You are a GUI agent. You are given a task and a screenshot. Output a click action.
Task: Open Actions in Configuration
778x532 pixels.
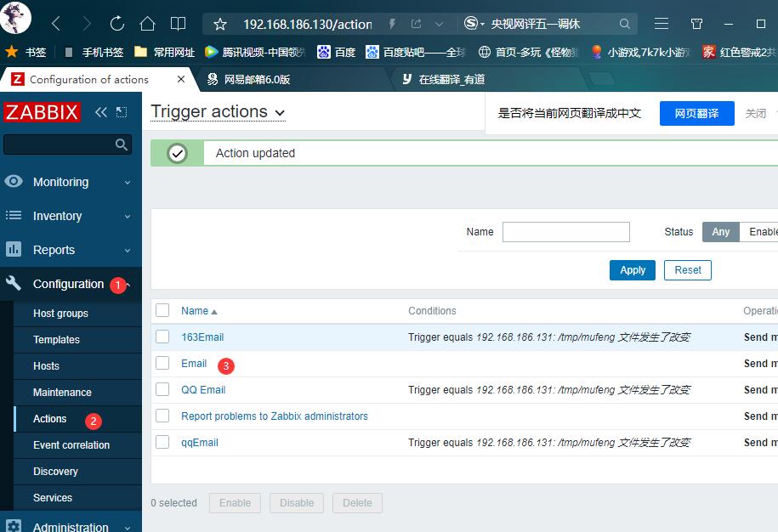tap(77, 418)
